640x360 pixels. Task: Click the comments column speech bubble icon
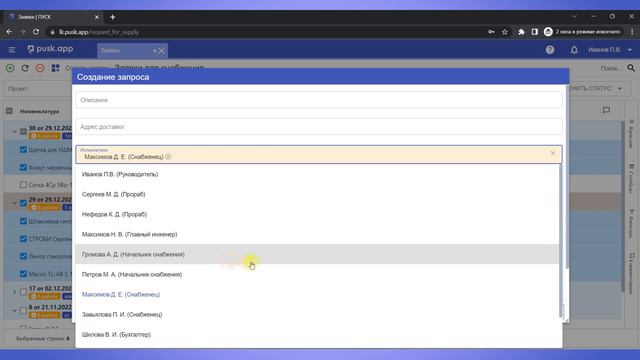pos(606,110)
